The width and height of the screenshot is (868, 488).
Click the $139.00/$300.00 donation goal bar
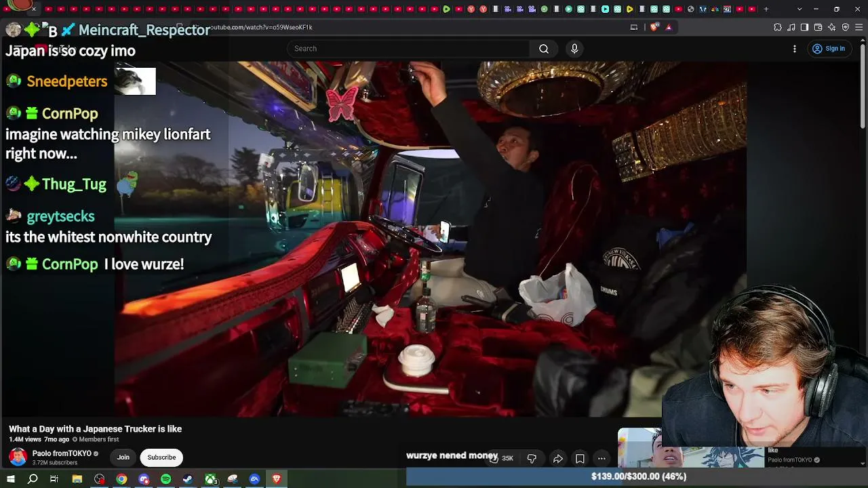[637, 476]
